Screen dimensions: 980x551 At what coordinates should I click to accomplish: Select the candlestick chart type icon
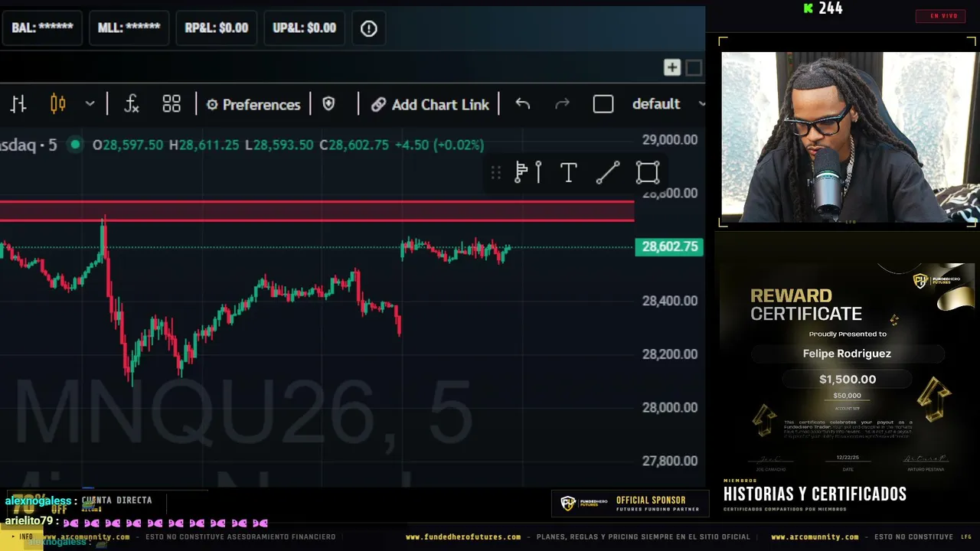coord(57,104)
